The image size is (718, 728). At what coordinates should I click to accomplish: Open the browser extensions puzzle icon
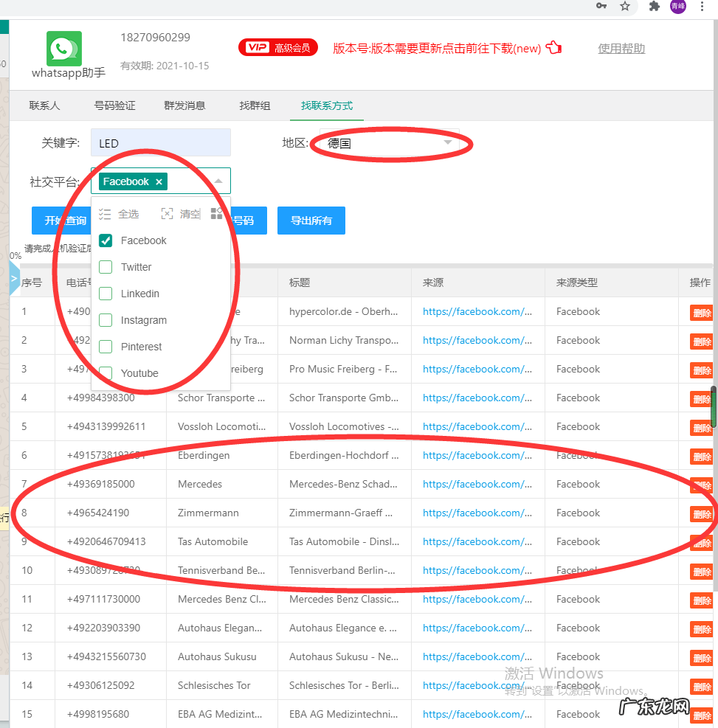[x=654, y=7]
